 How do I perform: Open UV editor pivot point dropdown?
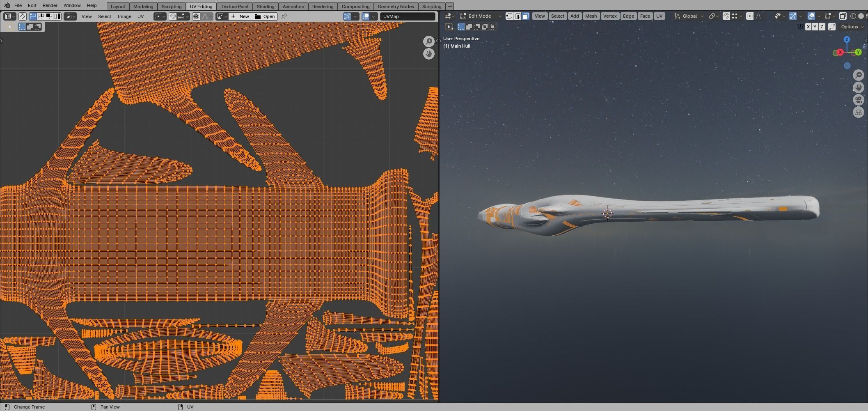(x=160, y=16)
